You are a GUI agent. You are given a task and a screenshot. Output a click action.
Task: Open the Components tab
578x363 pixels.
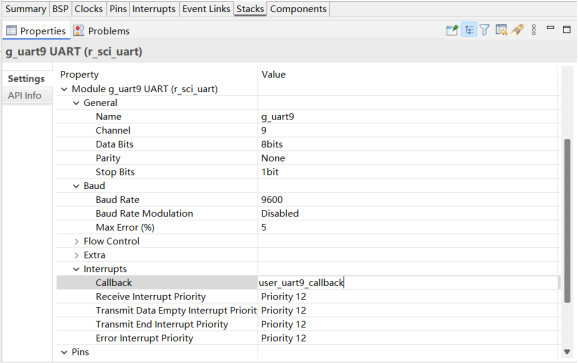[298, 9]
